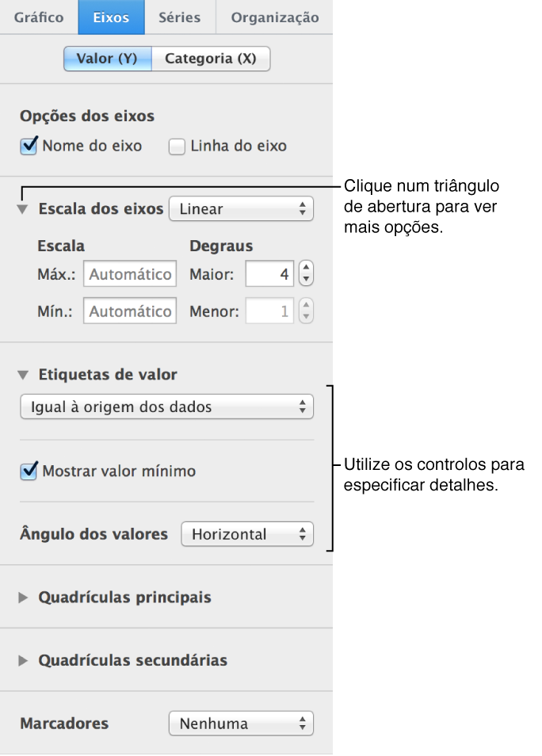Collapse the Etiquetas de valor section

[x=21, y=374]
